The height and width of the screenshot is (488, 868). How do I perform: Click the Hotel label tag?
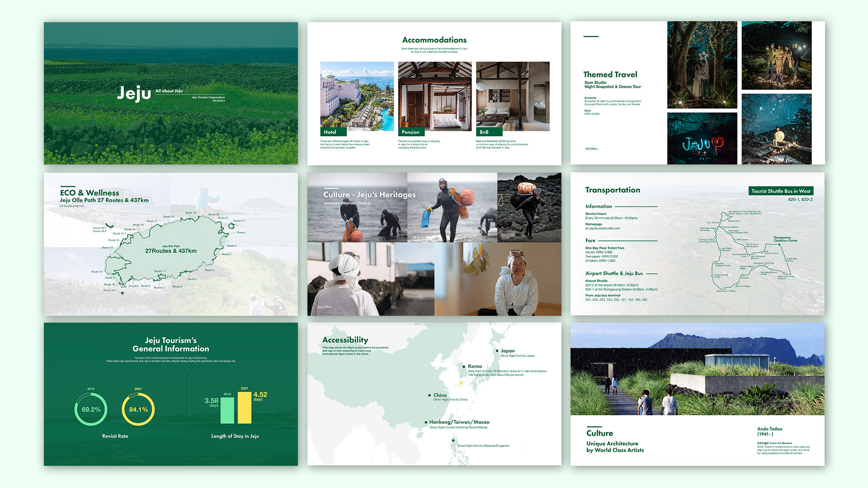pos(333,132)
